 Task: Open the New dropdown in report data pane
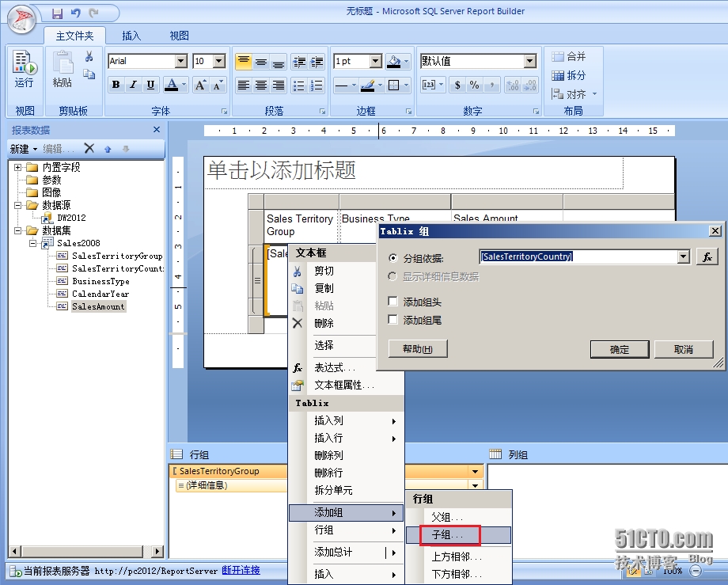tap(24, 149)
